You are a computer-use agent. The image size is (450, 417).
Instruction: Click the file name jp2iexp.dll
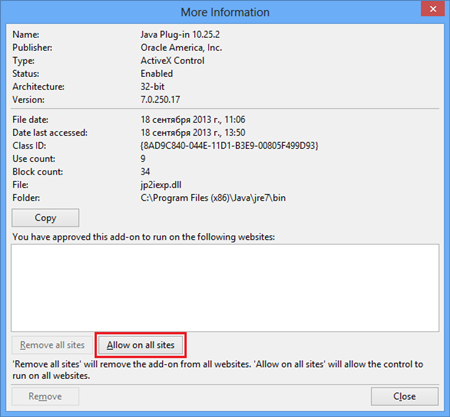[161, 185]
